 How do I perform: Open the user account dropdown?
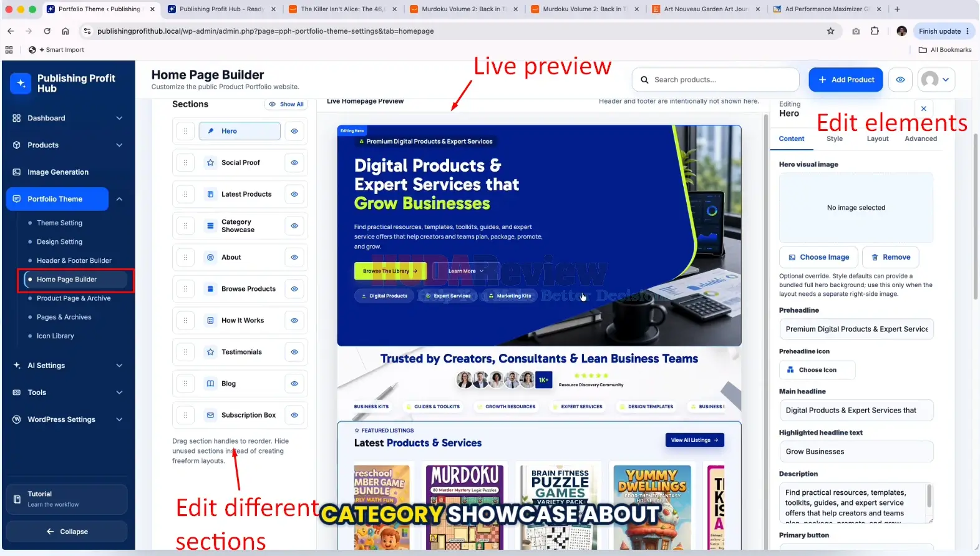coord(936,80)
